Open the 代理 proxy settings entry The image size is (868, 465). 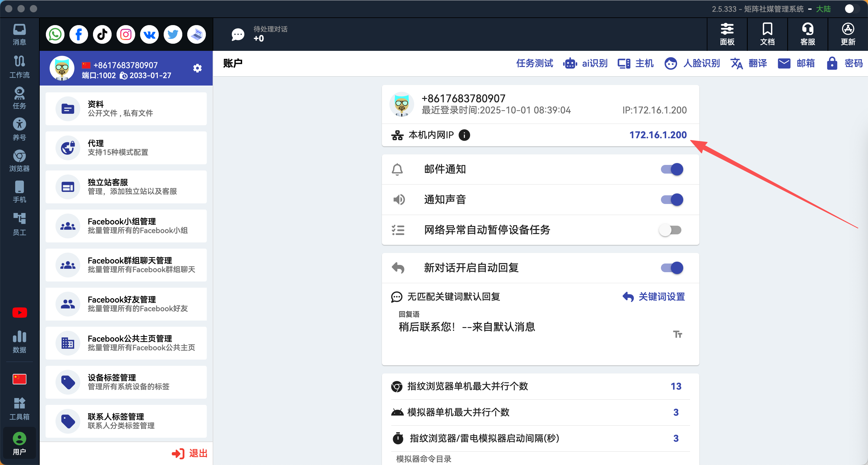tap(126, 148)
